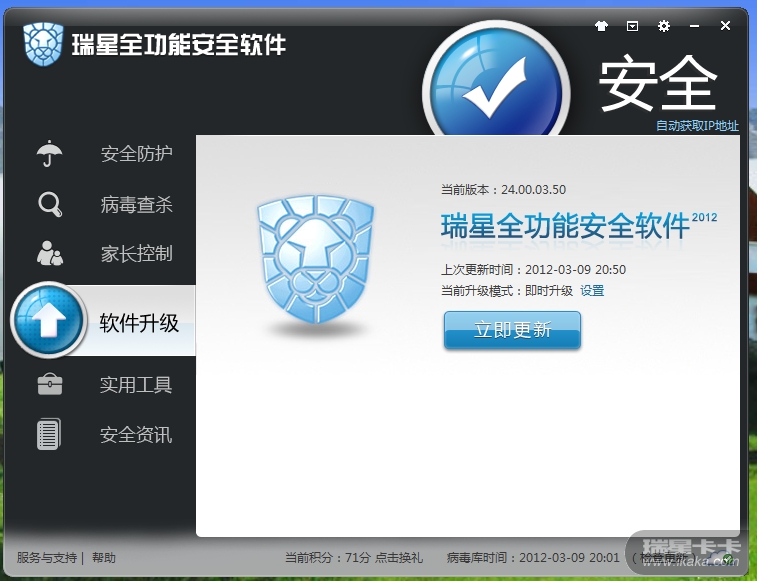
Task: Click the large lion shield image in upgrade panel
Action: pos(315,259)
